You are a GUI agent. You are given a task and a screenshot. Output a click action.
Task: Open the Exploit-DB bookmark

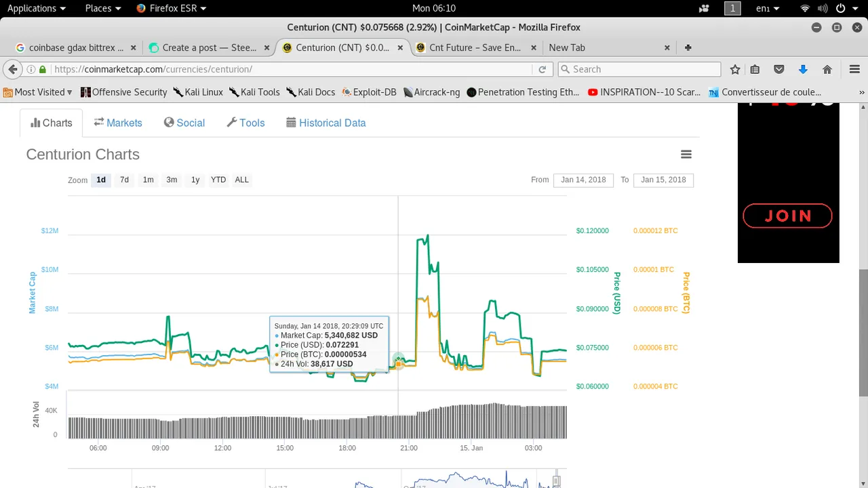coord(369,92)
